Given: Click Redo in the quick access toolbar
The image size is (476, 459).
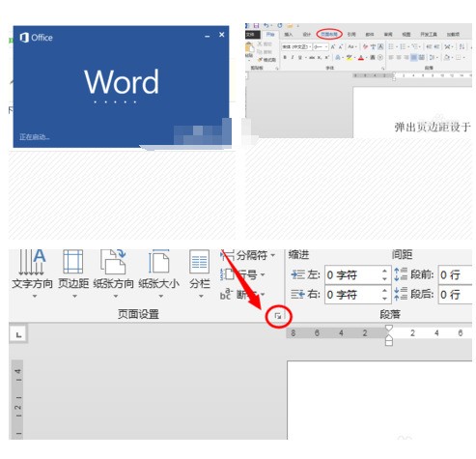Looking at the screenshot, I should (x=280, y=25).
